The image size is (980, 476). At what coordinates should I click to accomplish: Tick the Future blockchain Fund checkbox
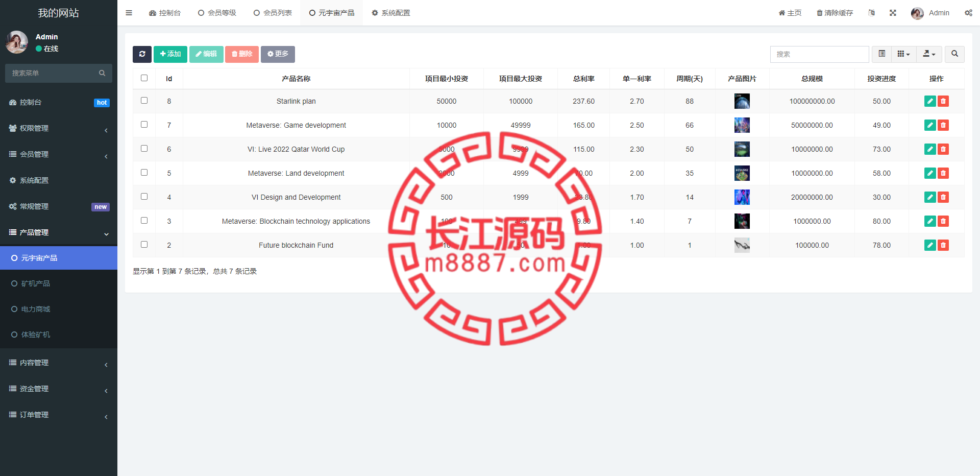144,245
